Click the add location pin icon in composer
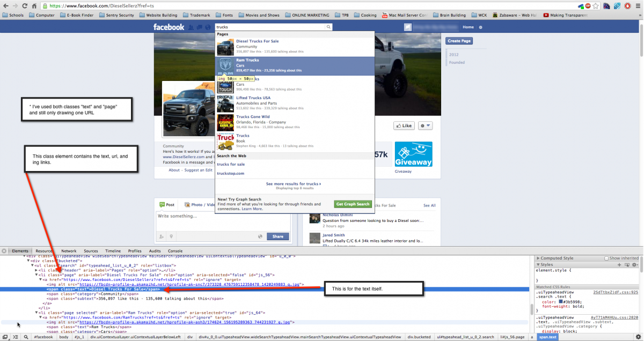The image size is (644, 341). coord(172,236)
